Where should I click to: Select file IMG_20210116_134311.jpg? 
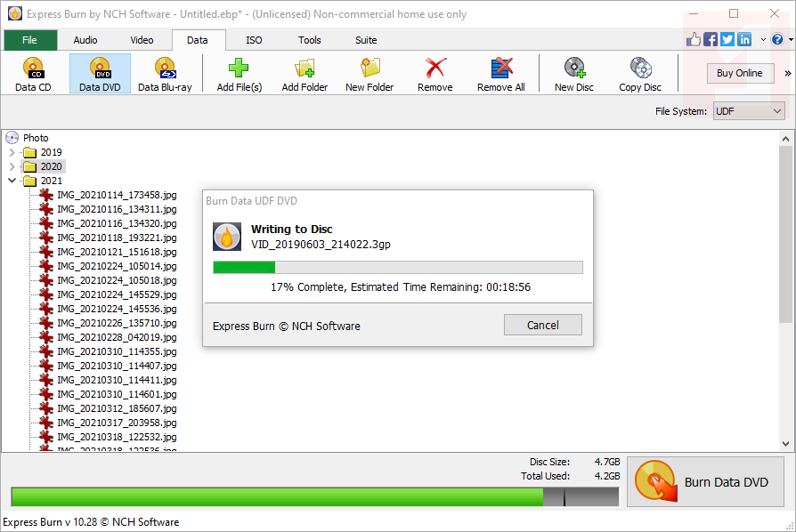[117, 209]
